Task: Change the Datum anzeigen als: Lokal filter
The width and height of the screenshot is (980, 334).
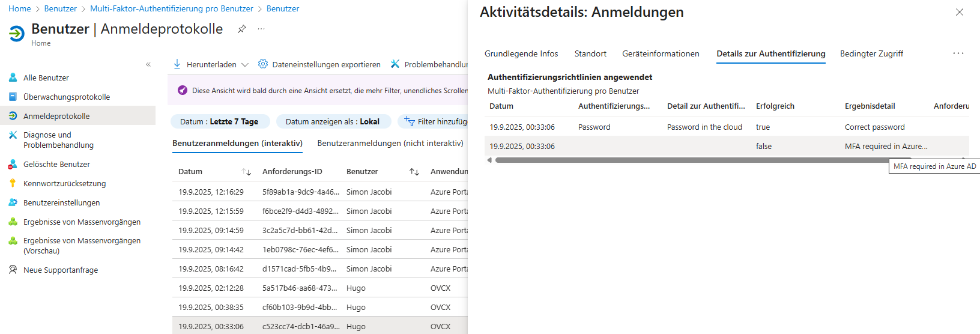Action: pos(333,121)
